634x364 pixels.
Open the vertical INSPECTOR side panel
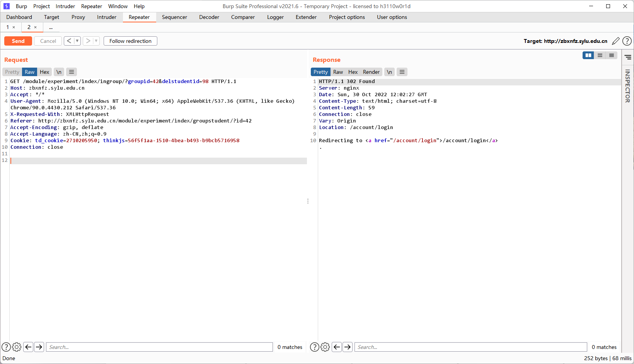[x=627, y=86]
